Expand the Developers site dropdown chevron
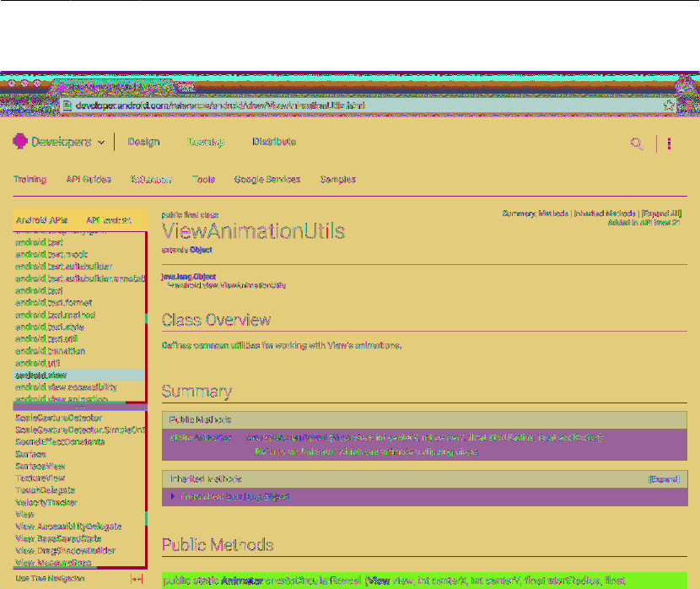 pos(101,142)
